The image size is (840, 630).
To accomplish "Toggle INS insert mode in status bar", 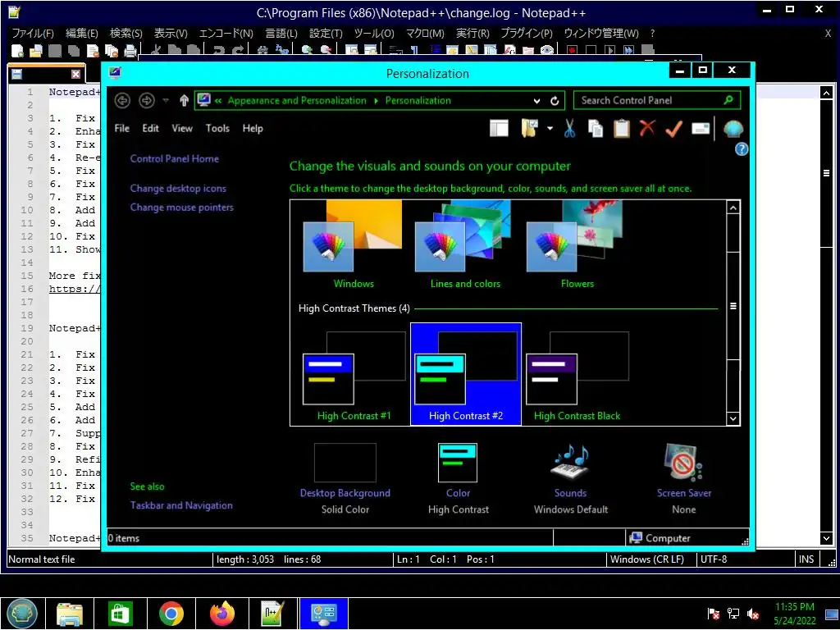I will tap(806, 559).
